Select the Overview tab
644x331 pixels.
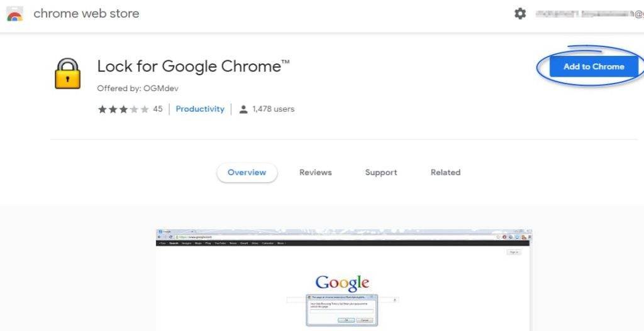[247, 172]
